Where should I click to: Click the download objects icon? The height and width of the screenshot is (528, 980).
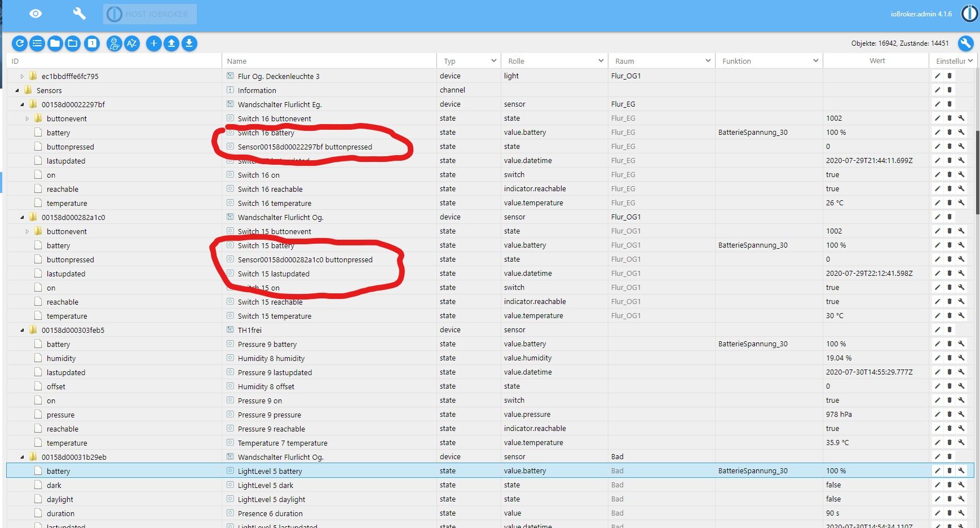189,43
